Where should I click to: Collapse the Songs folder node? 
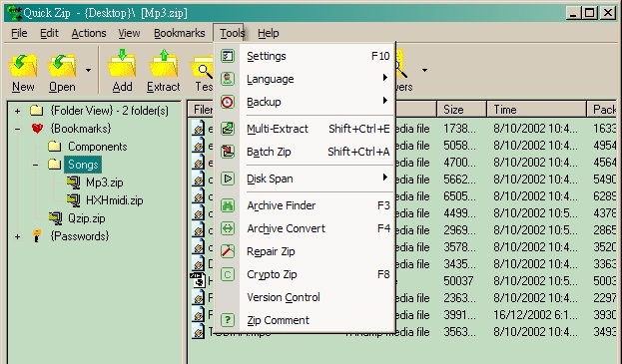[36, 165]
